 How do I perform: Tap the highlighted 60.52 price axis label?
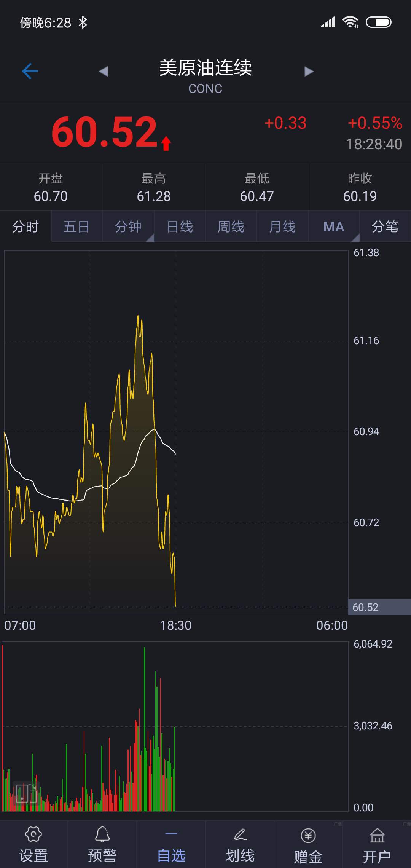379,607
